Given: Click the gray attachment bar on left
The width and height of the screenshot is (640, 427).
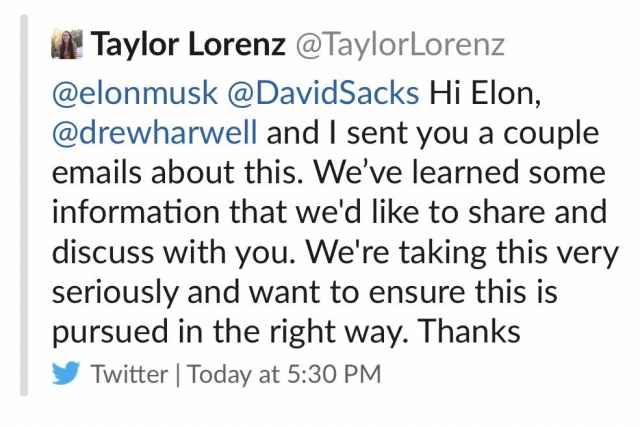Looking at the screenshot, I should (25, 209).
